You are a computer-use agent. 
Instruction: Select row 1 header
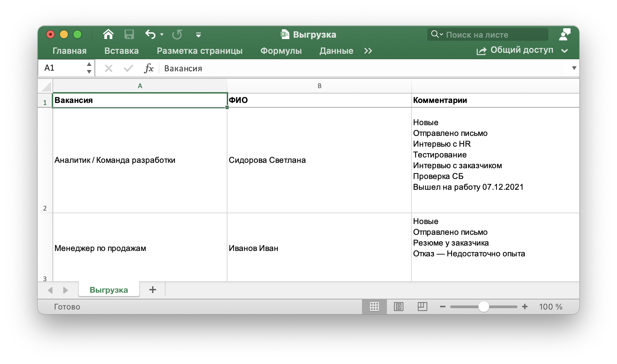(45, 101)
